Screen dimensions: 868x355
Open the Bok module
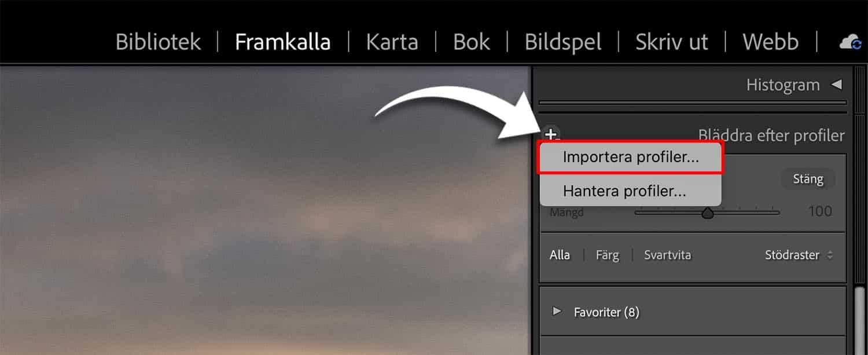point(472,42)
